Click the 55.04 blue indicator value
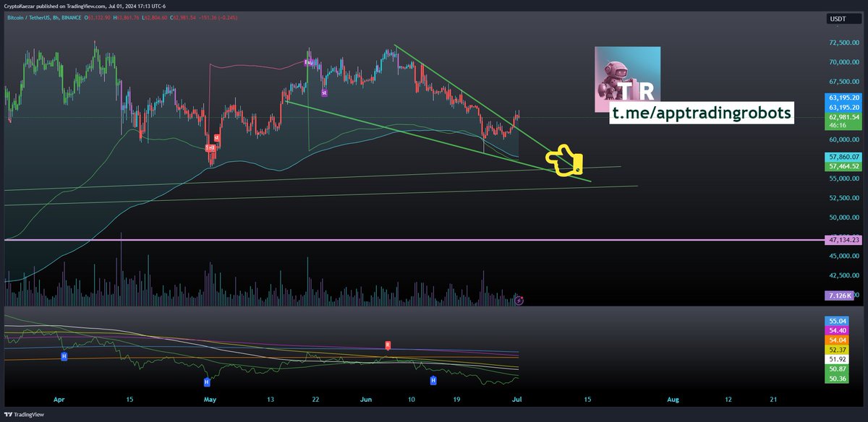The width and height of the screenshot is (868, 422). [836, 320]
